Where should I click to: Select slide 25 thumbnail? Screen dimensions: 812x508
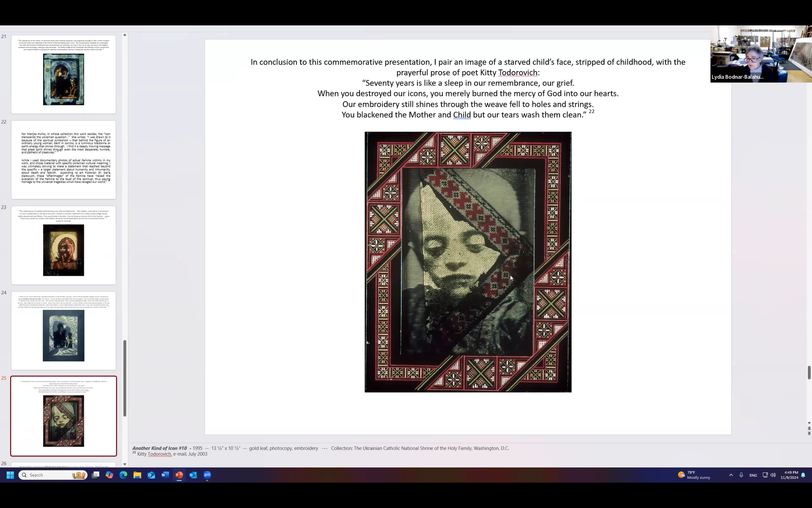click(63, 416)
